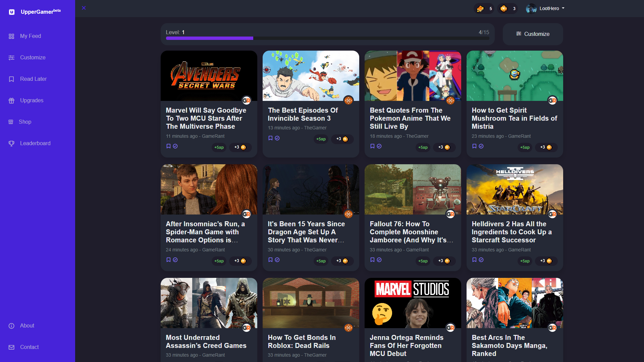644x362 pixels.
Task: Click the Customize button beside level bar
Action: [533, 34]
